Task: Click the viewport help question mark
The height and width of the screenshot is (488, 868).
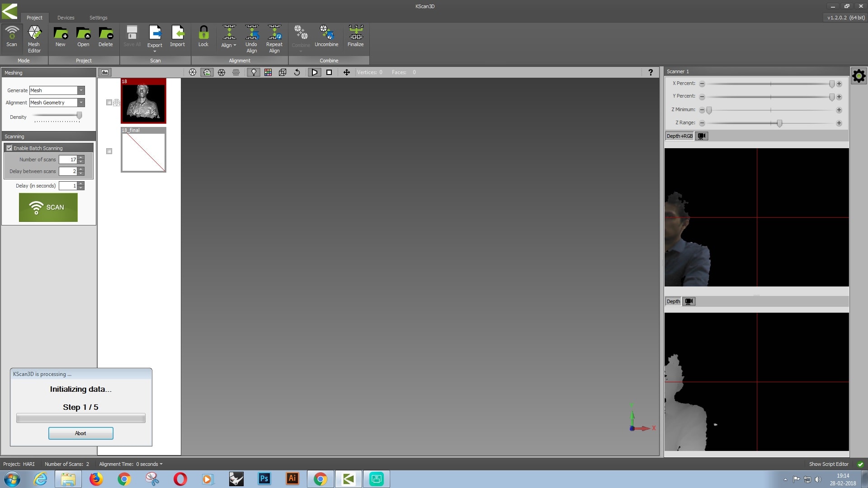Action: coord(651,72)
